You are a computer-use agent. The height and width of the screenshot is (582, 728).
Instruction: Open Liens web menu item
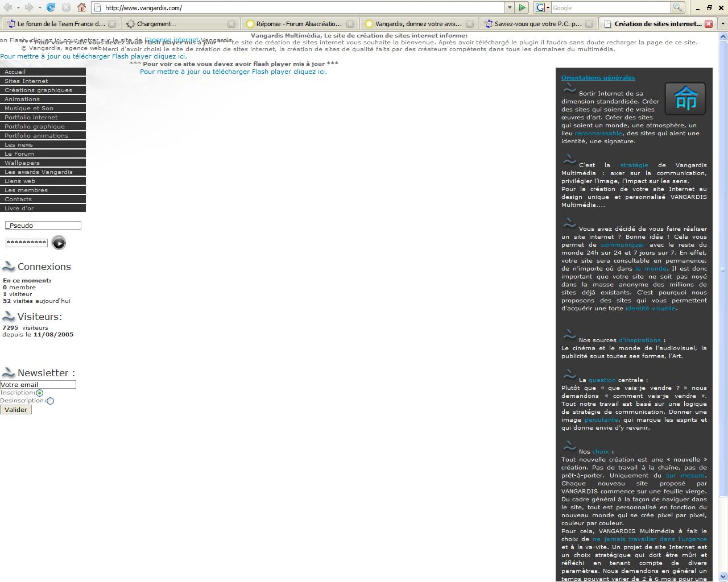click(43, 181)
